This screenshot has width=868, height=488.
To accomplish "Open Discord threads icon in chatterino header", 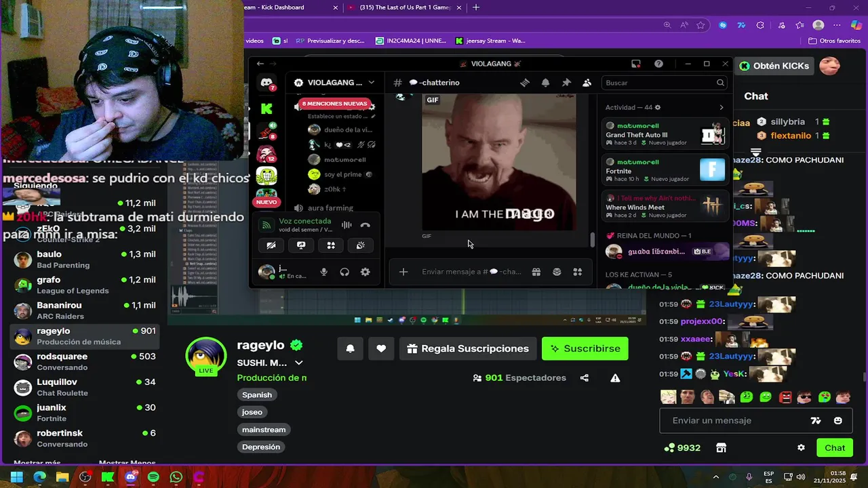I will point(524,83).
